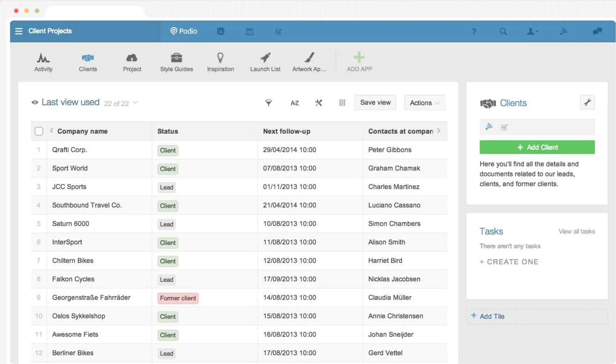Open view settings with the wrench icon
Viewport: 616px width, 364px height.
[319, 102]
